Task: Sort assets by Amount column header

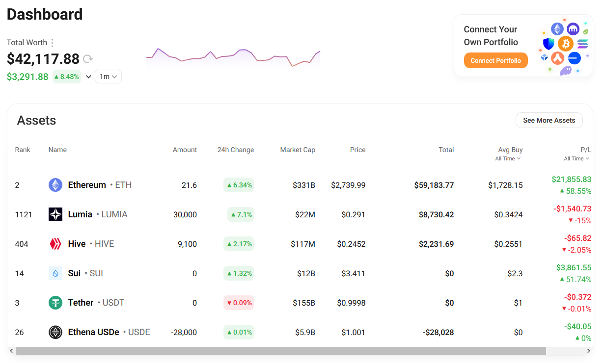Action: 185,150
